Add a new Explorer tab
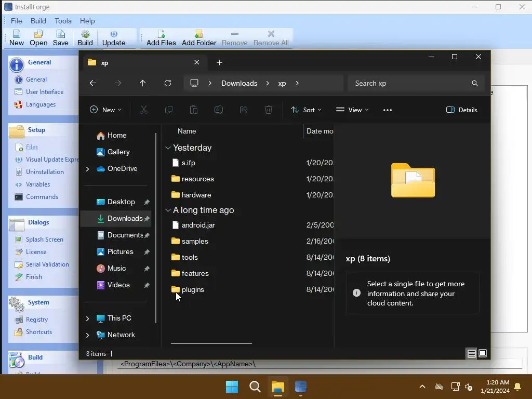532x399 pixels. pyautogui.click(x=220, y=63)
